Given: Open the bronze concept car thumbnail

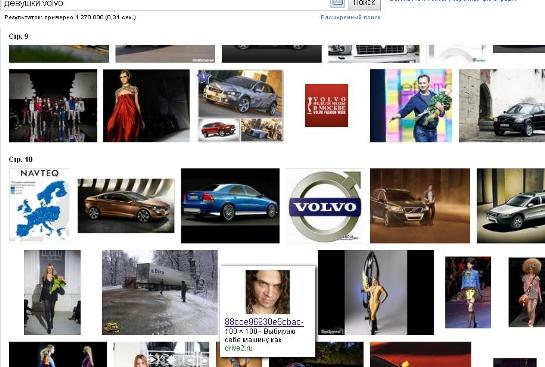Looking at the screenshot, I should click(126, 206).
